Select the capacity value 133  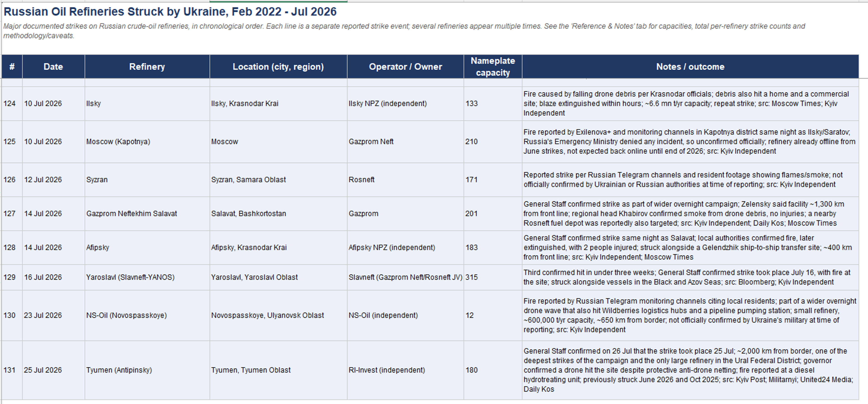(x=493, y=104)
